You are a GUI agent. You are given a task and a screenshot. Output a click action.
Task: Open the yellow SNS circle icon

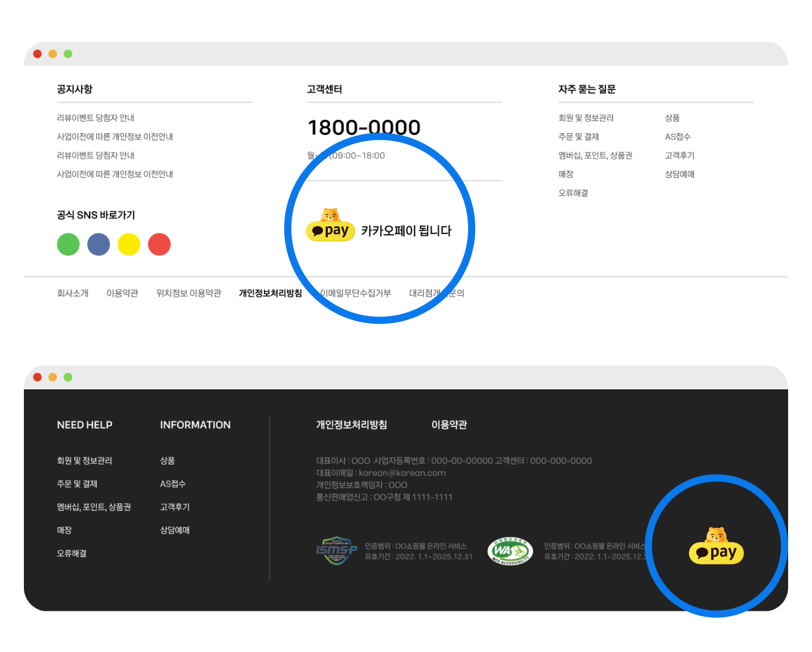[129, 244]
